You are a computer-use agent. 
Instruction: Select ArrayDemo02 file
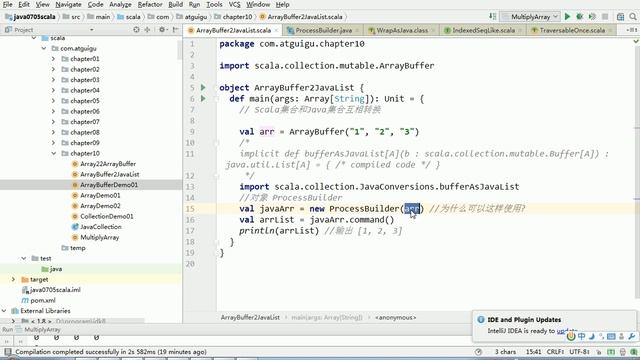pos(100,206)
